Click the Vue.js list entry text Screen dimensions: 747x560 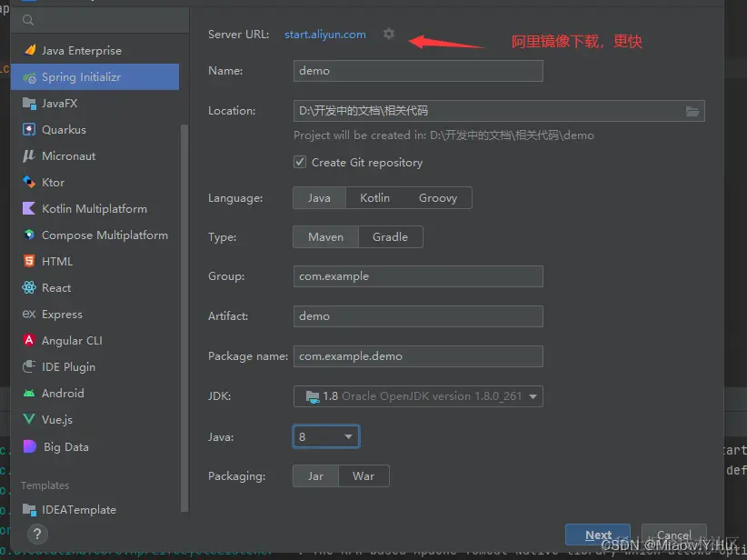57,419
